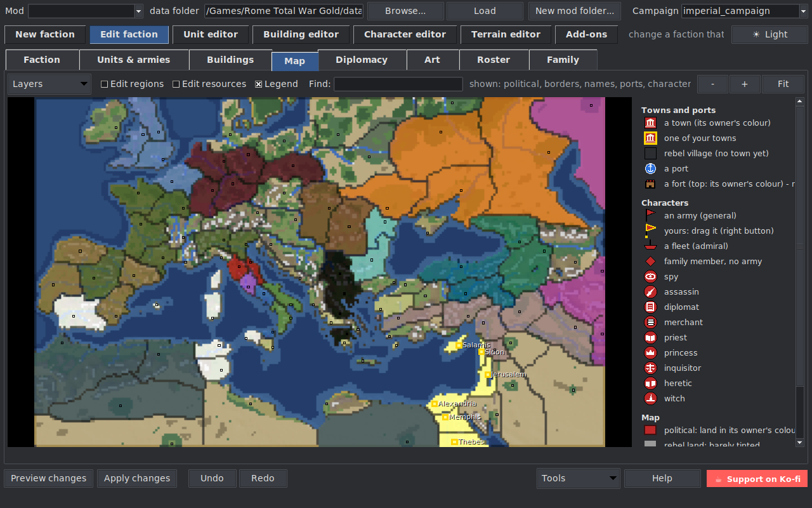This screenshot has width=812, height=508.
Task: Open the Units & armies tab
Action: [134, 60]
